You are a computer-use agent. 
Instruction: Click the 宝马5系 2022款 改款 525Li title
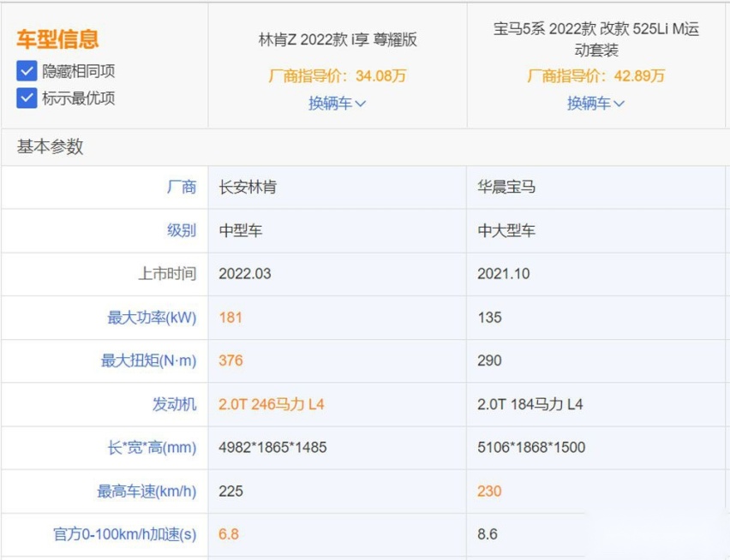tap(596, 39)
